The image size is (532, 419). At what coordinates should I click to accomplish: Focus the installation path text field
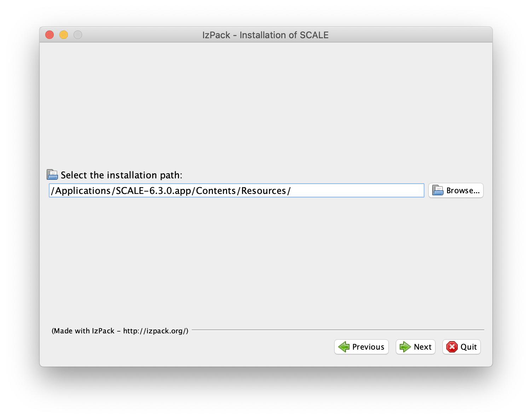point(354,190)
